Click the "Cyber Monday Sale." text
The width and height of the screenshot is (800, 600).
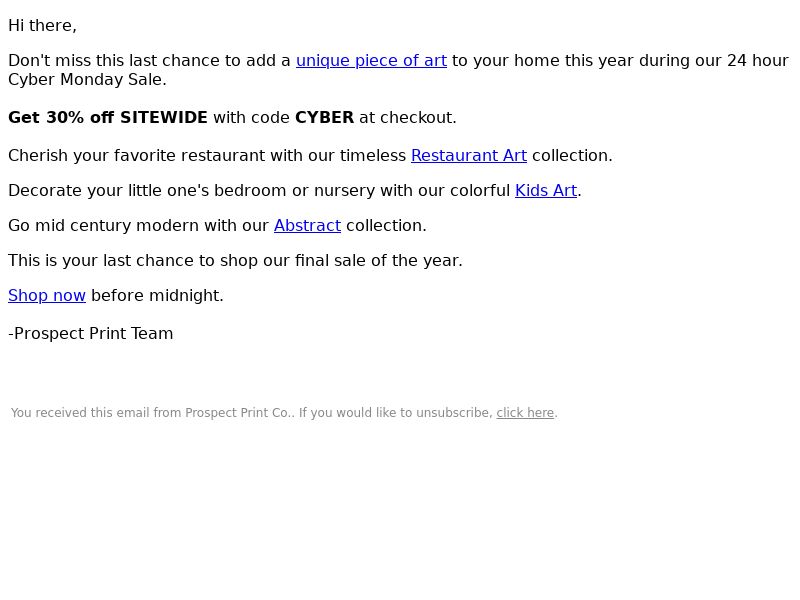pyautogui.click(x=87, y=80)
